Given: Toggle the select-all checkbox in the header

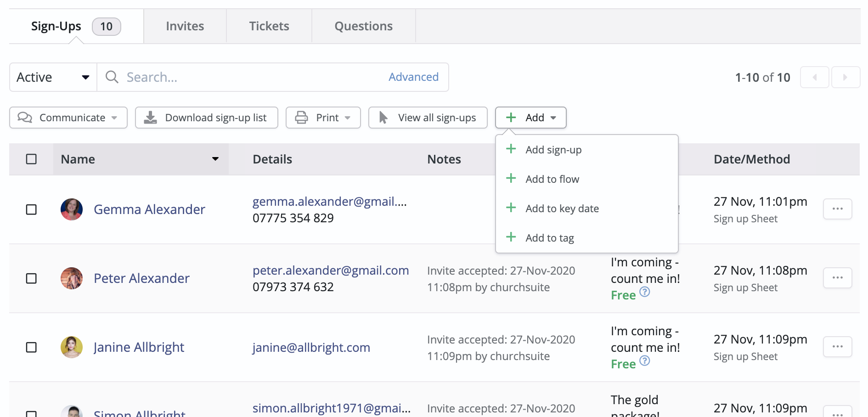Looking at the screenshot, I should click(31, 159).
